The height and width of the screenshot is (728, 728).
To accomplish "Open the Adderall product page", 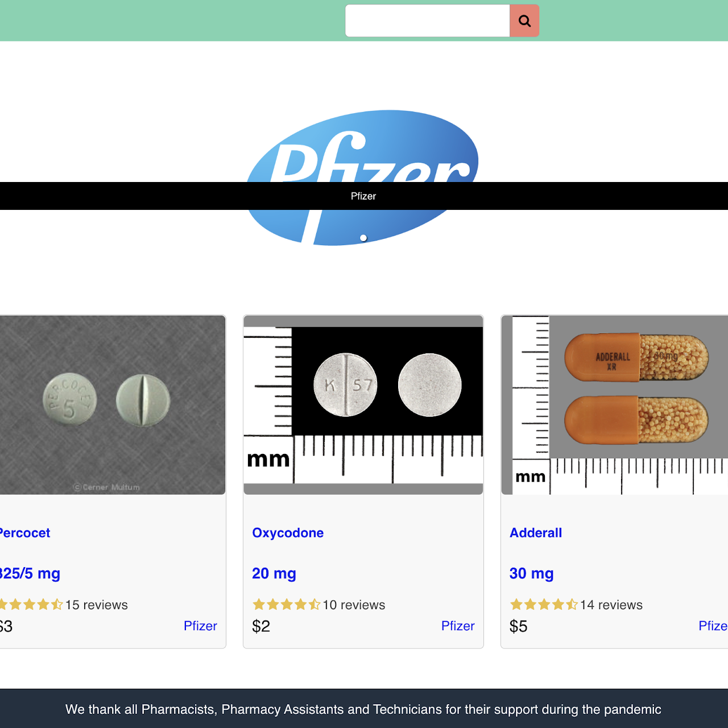I will (535, 533).
